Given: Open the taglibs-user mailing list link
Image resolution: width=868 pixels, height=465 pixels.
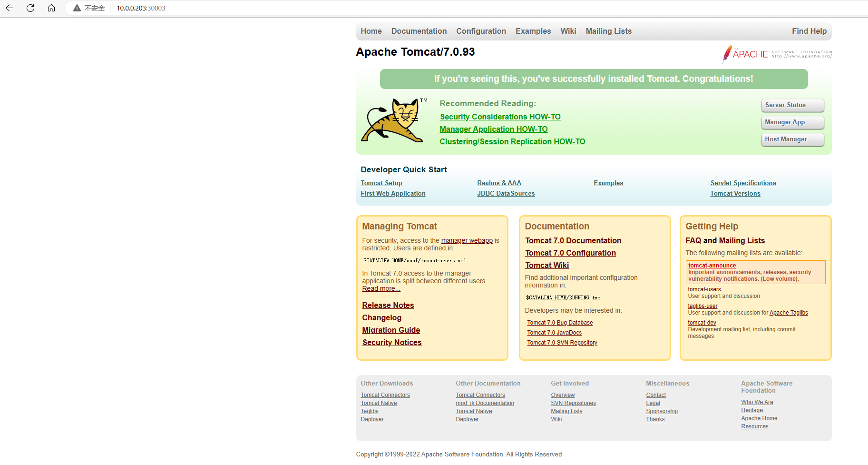Looking at the screenshot, I should [x=702, y=306].
